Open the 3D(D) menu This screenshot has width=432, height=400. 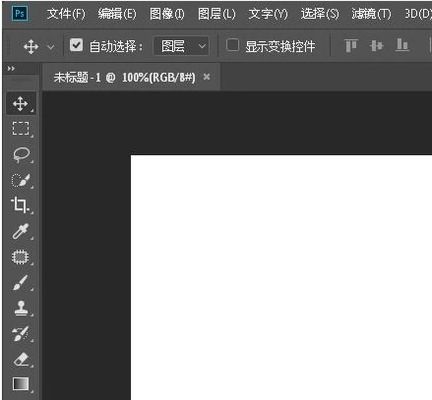click(418, 14)
